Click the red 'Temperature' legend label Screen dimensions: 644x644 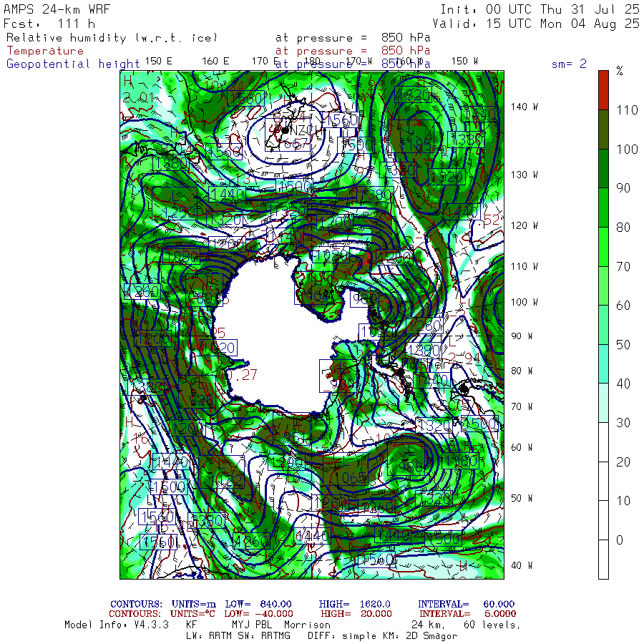[45, 51]
